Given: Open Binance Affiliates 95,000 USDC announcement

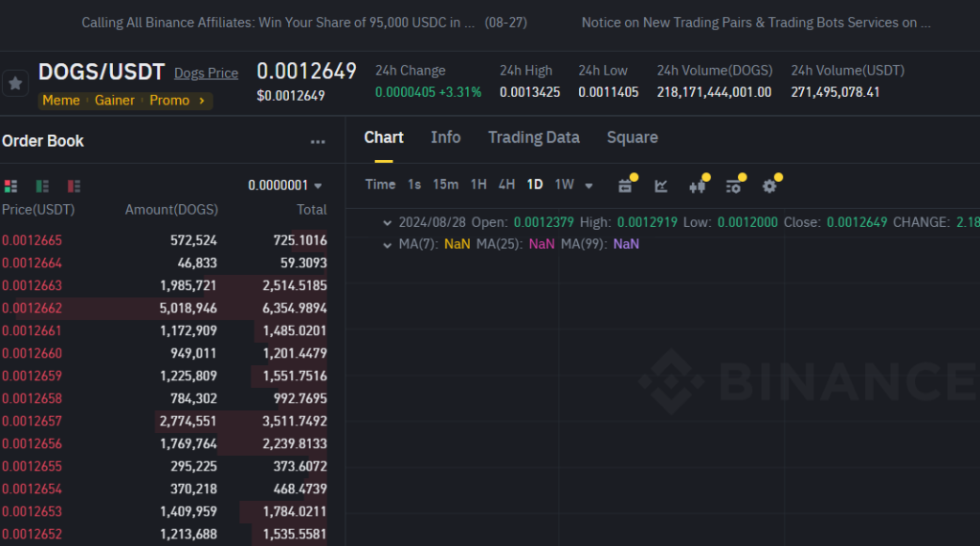Looking at the screenshot, I should [304, 23].
